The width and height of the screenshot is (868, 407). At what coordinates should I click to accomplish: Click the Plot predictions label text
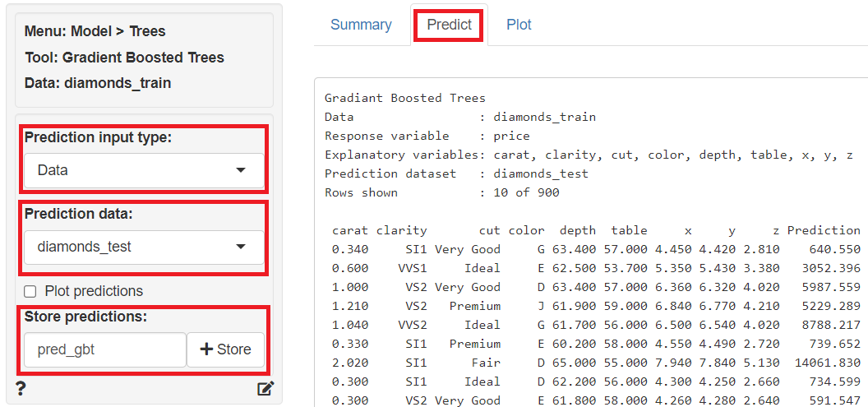[94, 291]
